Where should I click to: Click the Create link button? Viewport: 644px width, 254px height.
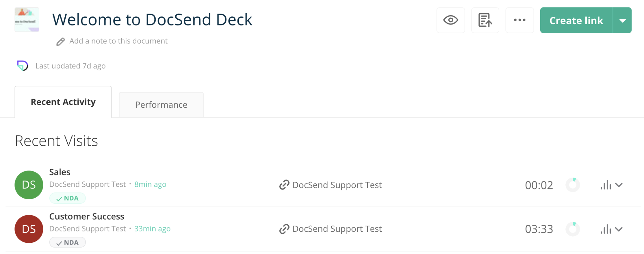(x=576, y=20)
